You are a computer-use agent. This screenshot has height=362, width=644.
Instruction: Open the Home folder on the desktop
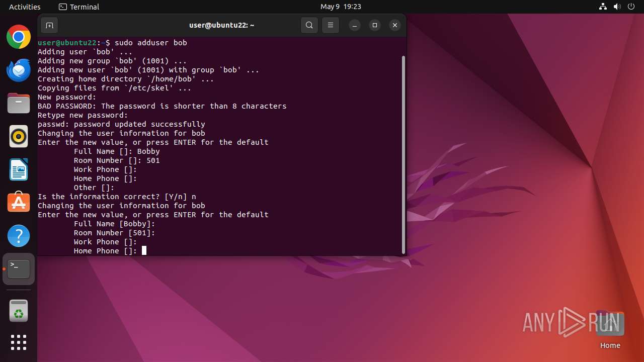coord(610,330)
